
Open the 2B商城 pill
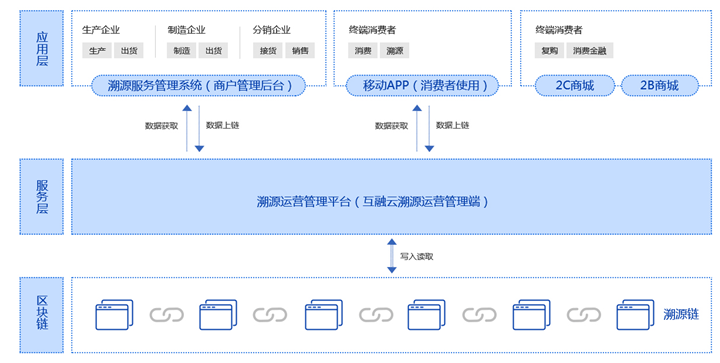click(660, 85)
